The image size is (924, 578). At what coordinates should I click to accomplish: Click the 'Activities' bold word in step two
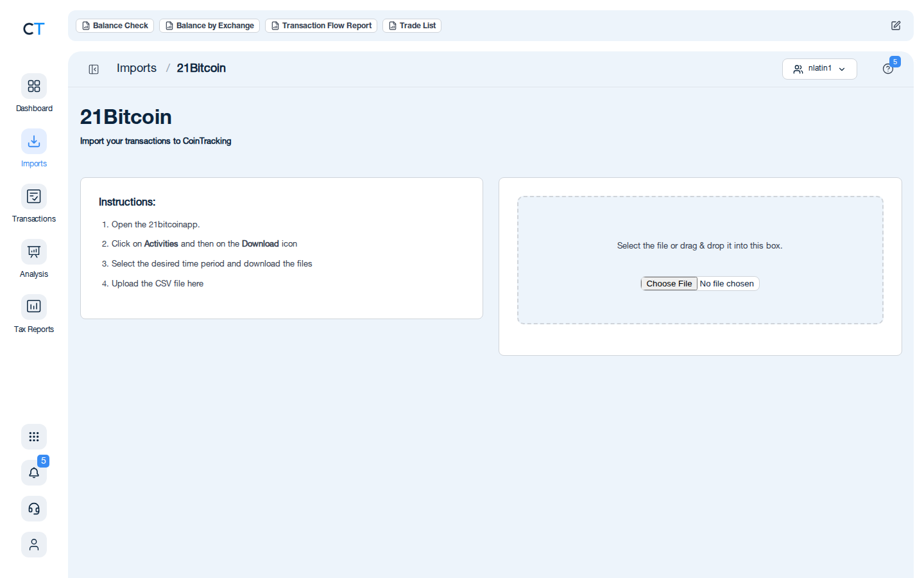click(161, 244)
